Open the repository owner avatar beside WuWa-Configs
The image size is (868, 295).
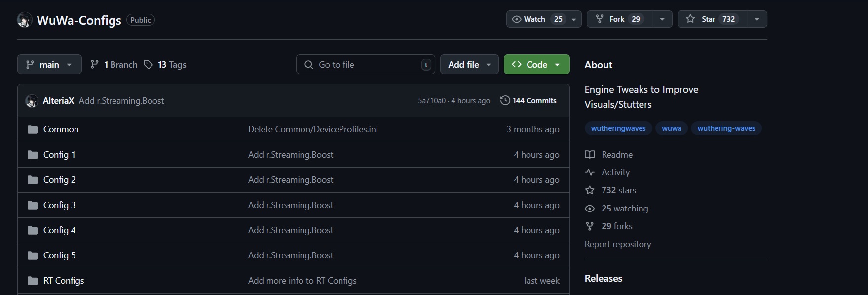(x=25, y=20)
